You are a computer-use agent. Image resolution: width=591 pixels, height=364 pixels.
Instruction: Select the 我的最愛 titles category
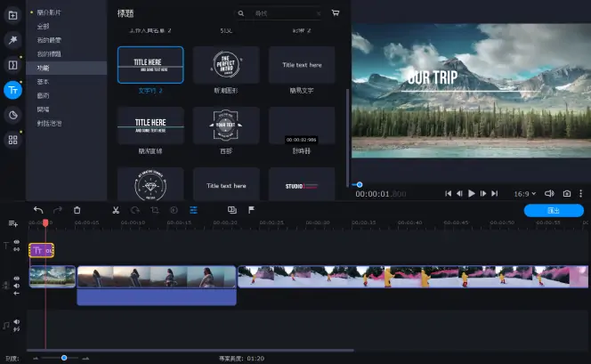point(49,40)
